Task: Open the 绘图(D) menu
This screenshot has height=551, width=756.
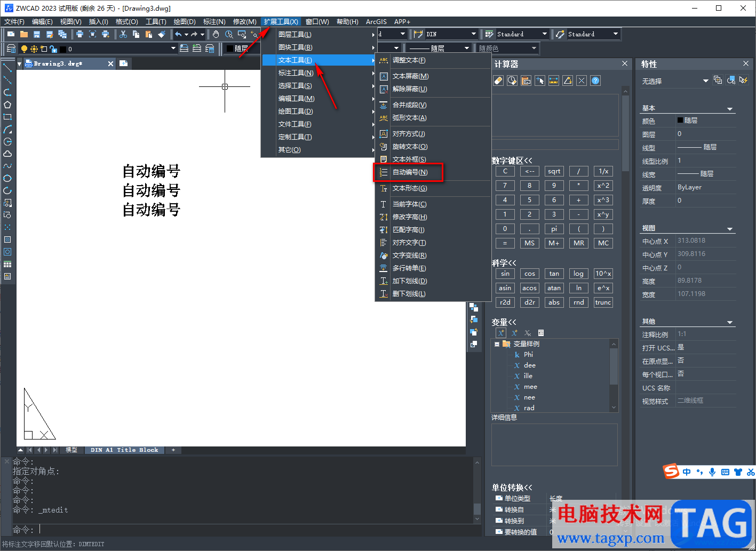Action: click(x=185, y=21)
